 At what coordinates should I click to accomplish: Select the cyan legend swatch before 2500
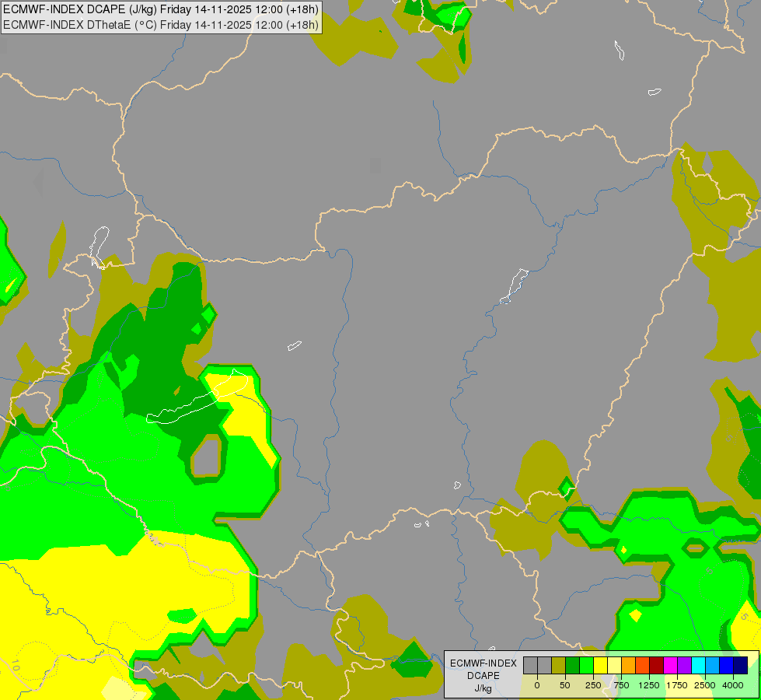(698, 665)
